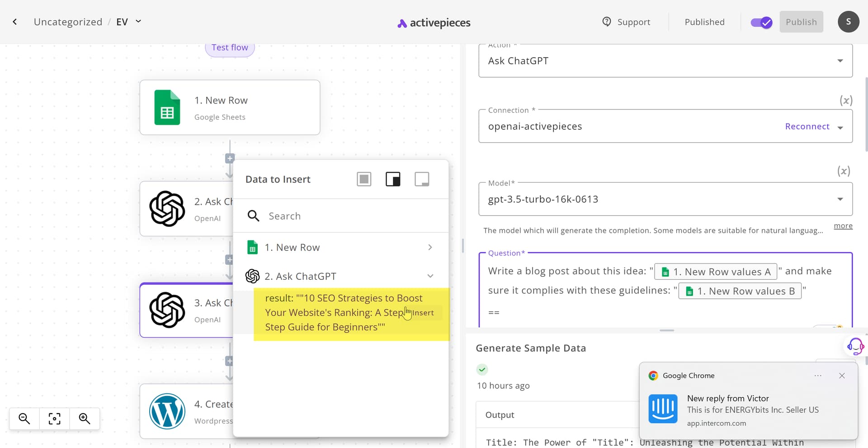The width and height of the screenshot is (868, 448).
Task: Close the Google Chrome notification
Action: pos(842,376)
